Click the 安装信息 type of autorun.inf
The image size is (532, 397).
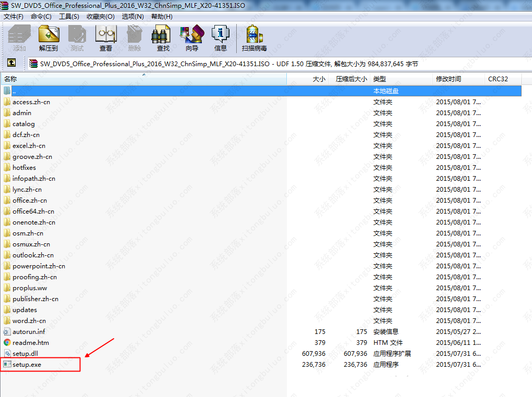pyautogui.click(x=386, y=331)
